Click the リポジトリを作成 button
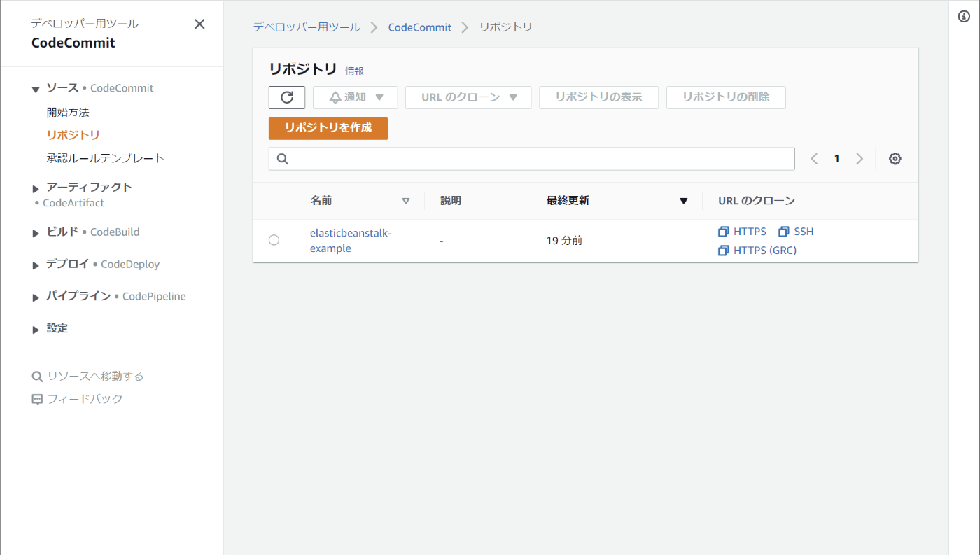Screen dimensions: 980x555 [x=328, y=128]
